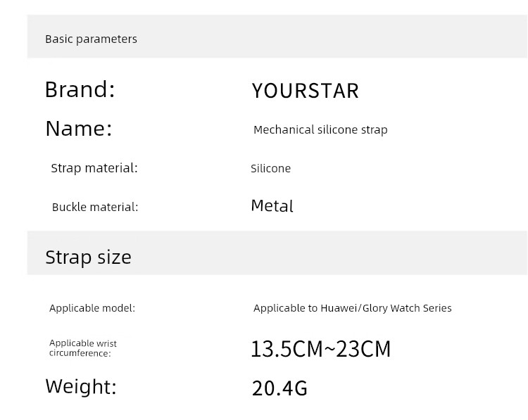Select the Applicable wrist circumference label

(x=83, y=348)
